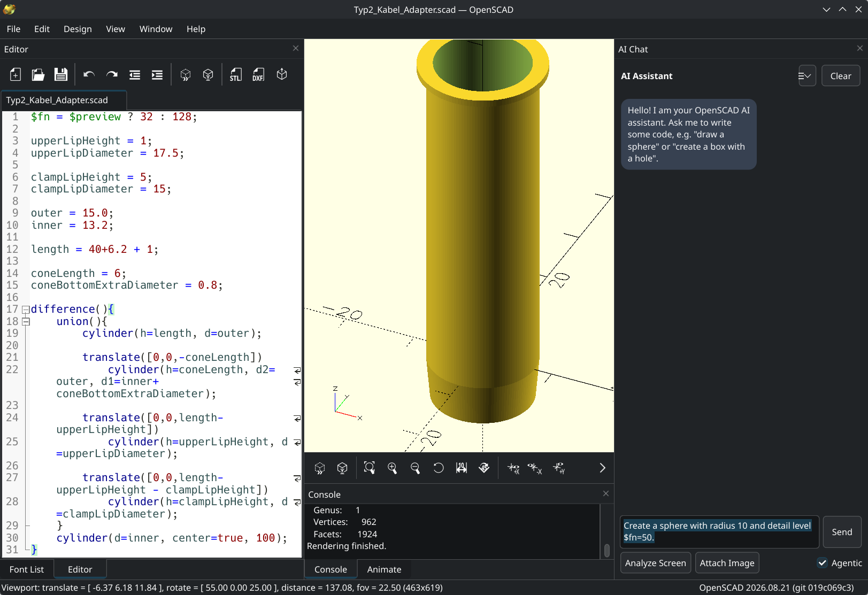Zoom in on the 3D viewport
The image size is (868, 595).
pyautogui.click(x=393, y=468)
